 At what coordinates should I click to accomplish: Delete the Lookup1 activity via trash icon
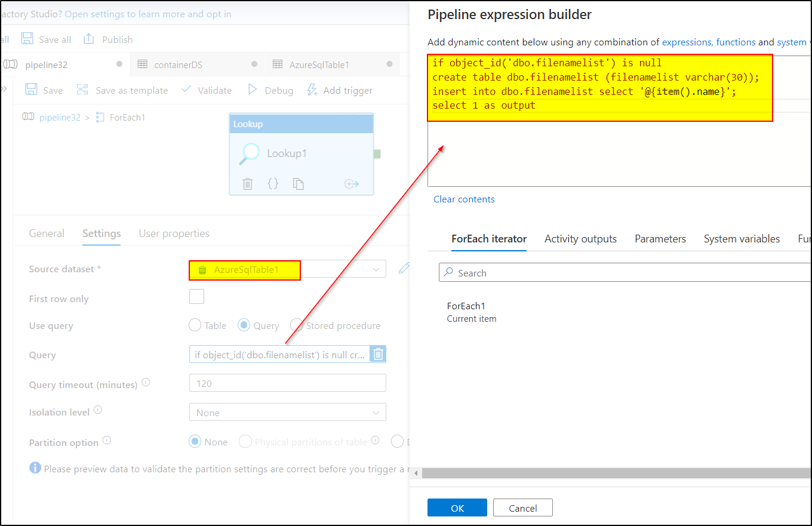point(248,184)
